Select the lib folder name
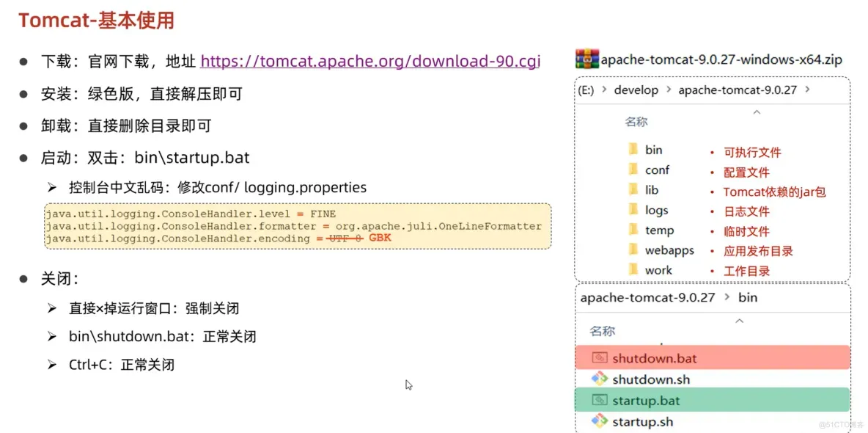This screenshot has height=433, width=868. pos(652,190)
